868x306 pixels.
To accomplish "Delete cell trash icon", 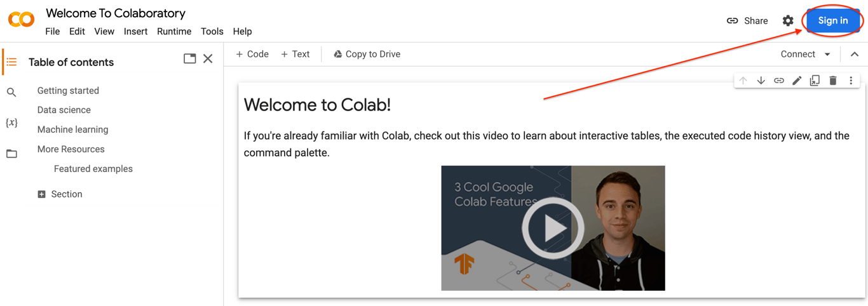I will point(833,81).
